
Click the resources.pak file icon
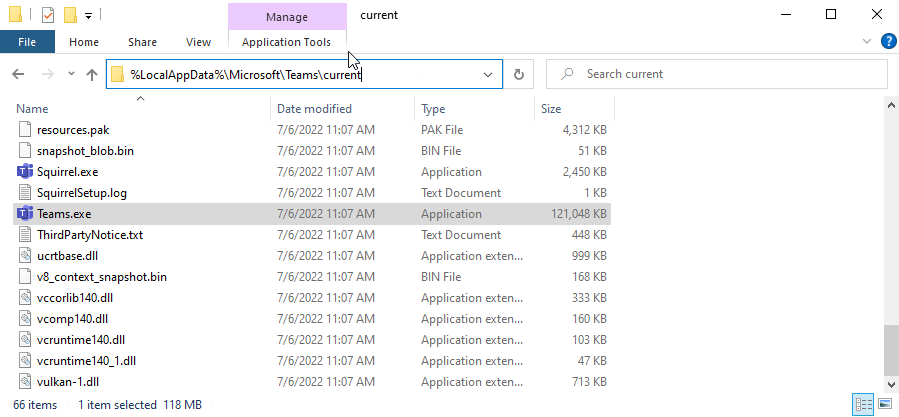(24, 130)
